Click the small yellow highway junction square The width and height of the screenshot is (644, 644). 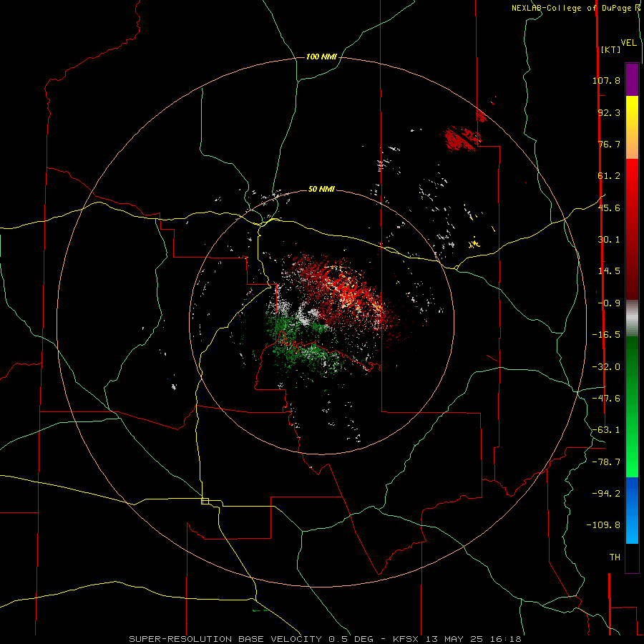click(205, 501)
